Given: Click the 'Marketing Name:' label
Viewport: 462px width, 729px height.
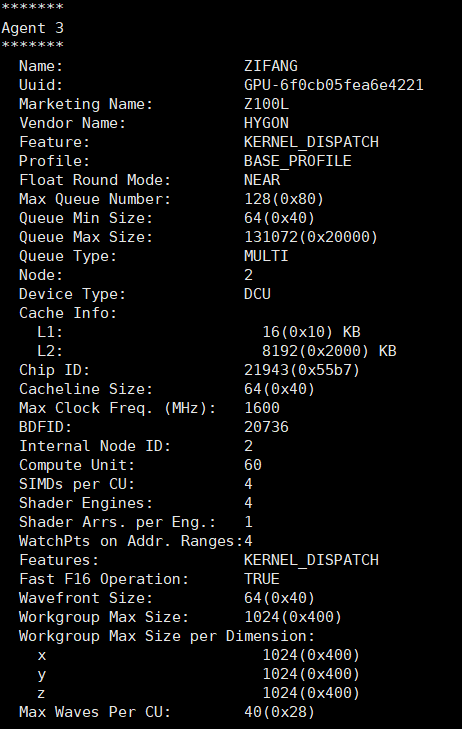Looking at the screenshot, I should click(86, 104).
